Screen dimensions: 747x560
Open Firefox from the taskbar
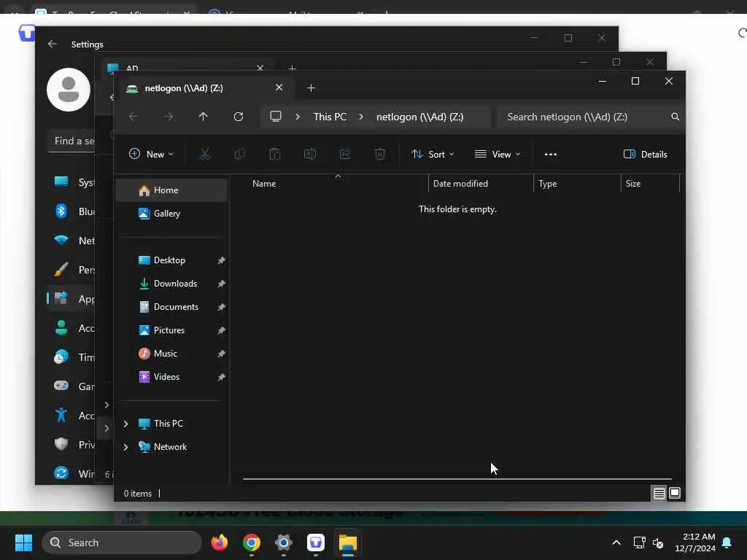219,542
